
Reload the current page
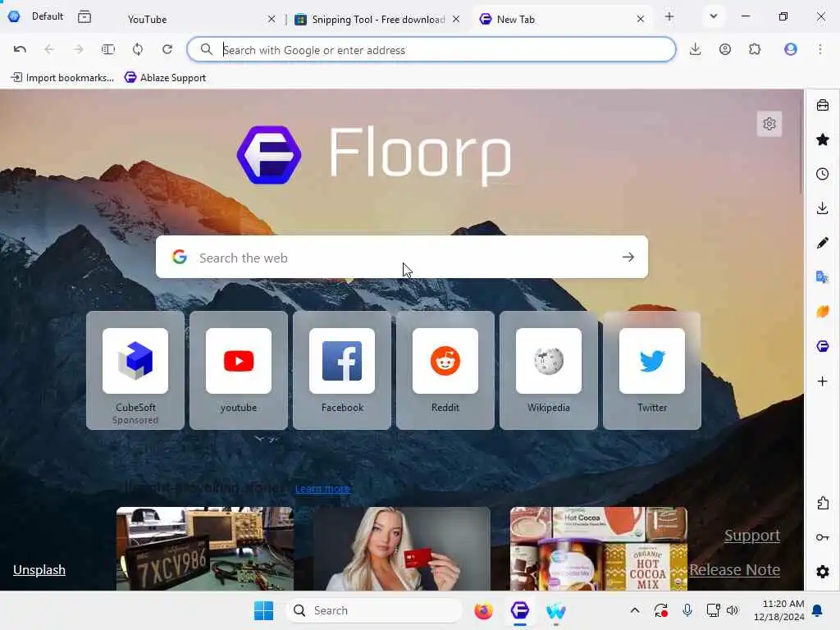[167, 49]
